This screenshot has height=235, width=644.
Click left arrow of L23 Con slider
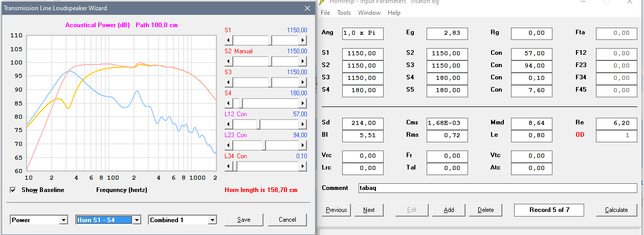coord(229,145)
